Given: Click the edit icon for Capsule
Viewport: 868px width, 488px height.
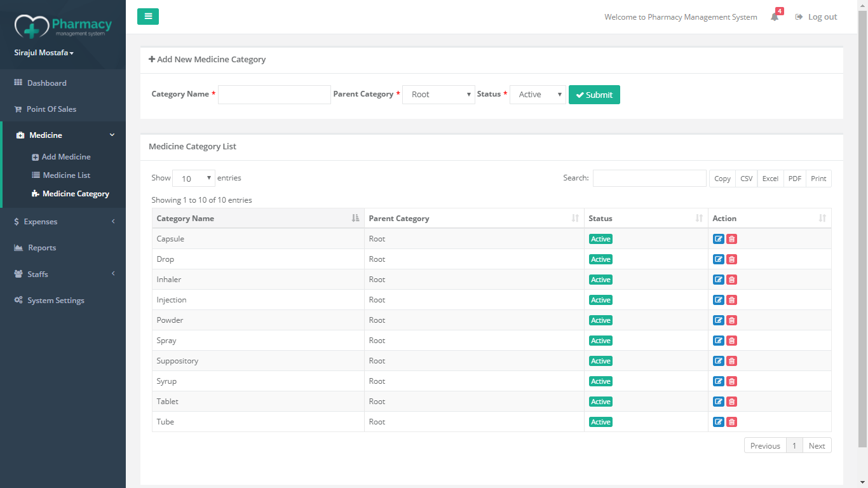Looking at the screenshot, I should point(719,239).
